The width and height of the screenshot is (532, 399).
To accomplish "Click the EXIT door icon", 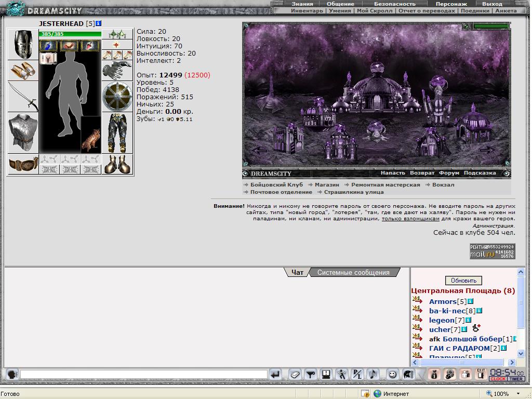I will [481, 374].
